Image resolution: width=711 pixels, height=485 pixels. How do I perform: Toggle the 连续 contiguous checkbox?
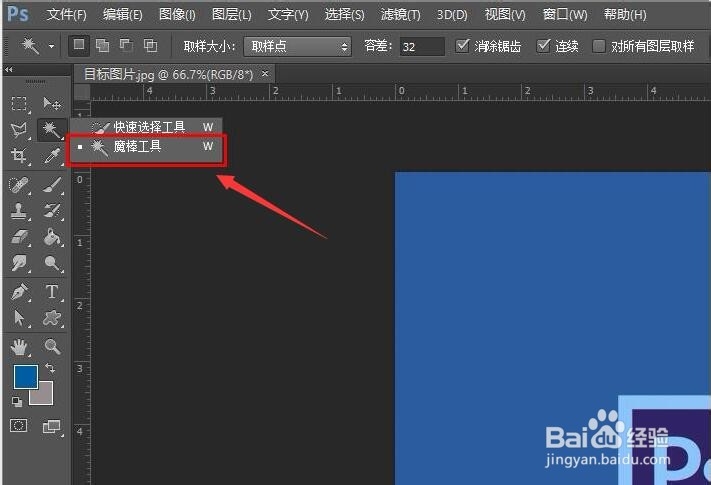coord(543,45)
